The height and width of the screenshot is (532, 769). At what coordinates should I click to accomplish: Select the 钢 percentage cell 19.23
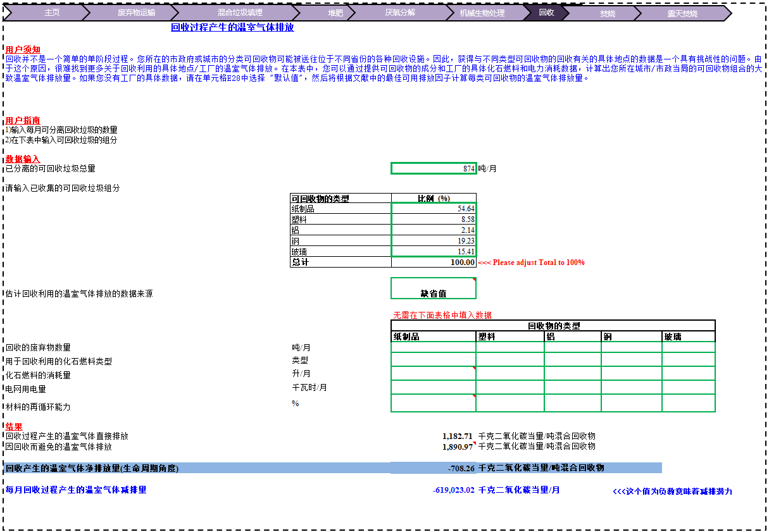(x=434, y=241)
